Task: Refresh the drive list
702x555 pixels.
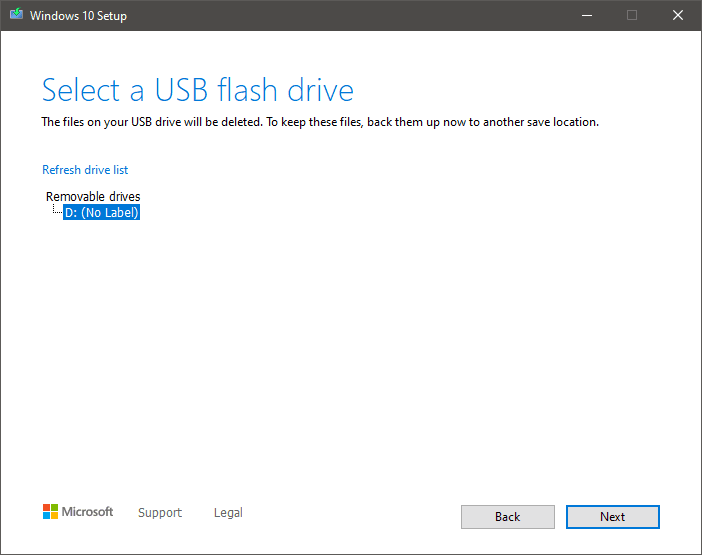Action: 85,170
